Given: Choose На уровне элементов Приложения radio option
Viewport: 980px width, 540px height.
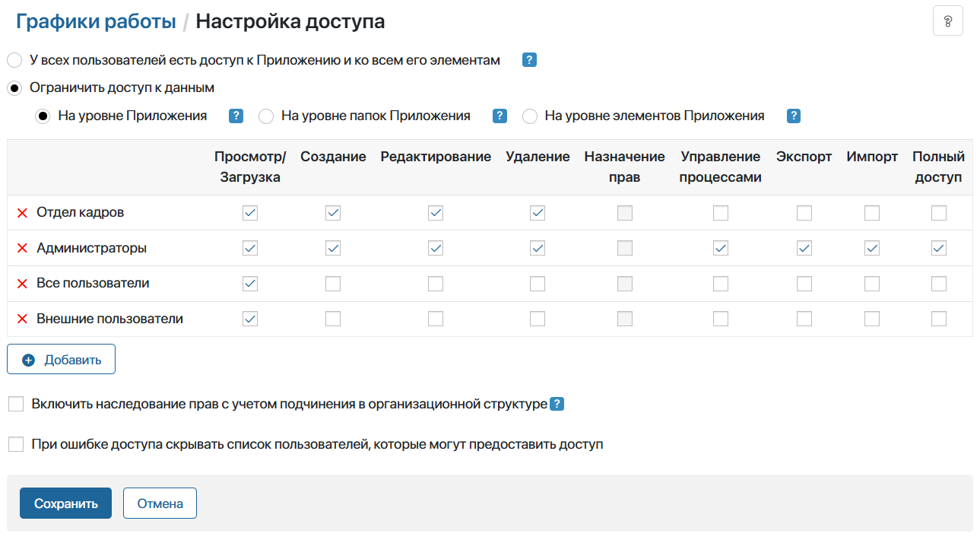Looking at the screenshot, I should tap(530, 116).
